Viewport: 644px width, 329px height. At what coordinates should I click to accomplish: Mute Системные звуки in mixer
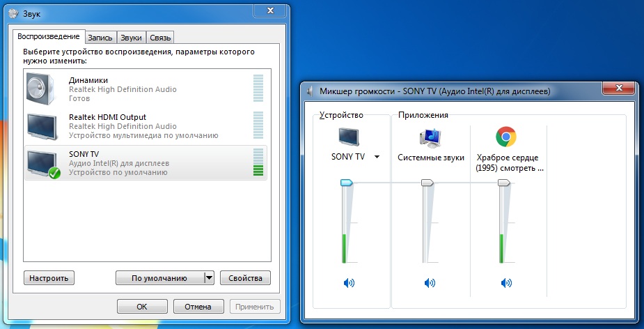[x=430, y=283]
